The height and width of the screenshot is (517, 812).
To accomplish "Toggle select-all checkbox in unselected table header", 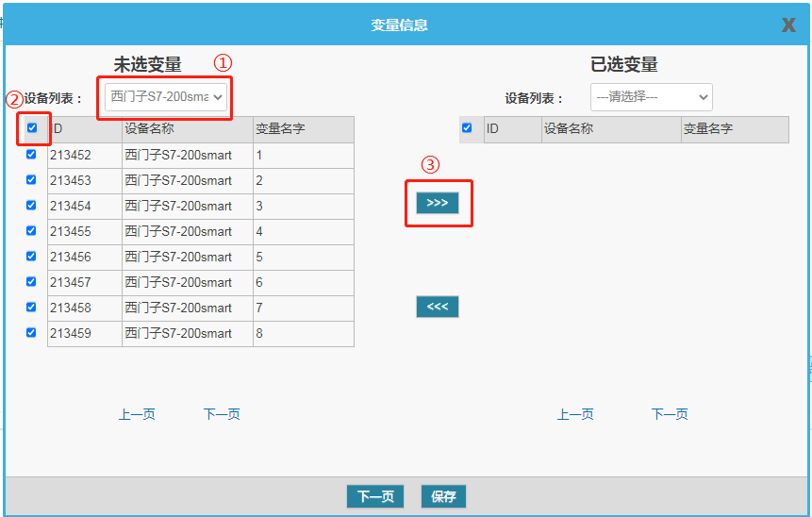I will pyautogui.click(x=32, y=128).
